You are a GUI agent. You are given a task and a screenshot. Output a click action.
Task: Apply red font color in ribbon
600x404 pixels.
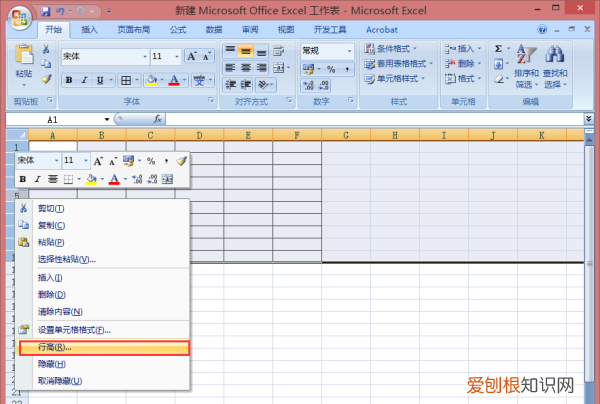click(174, 80)
